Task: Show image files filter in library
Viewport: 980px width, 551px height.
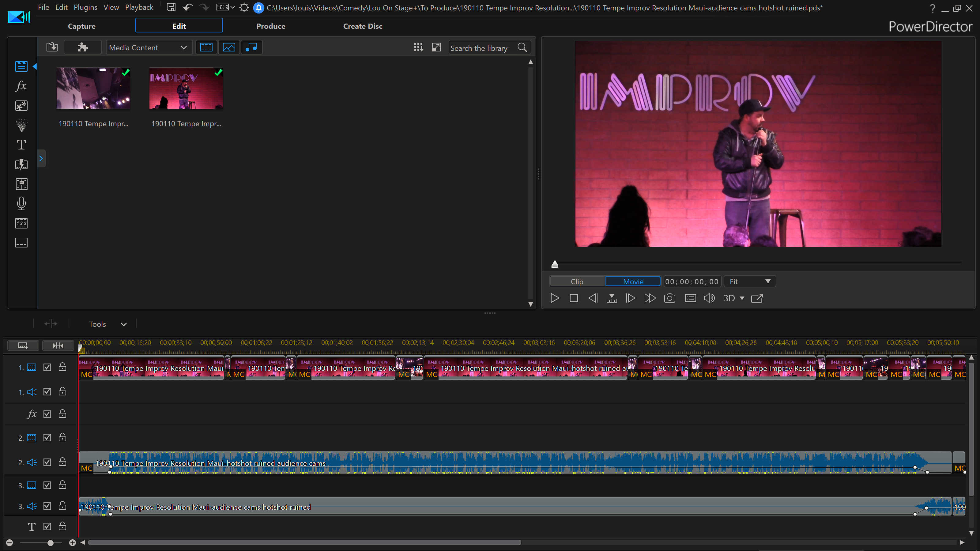Action: [x=229, y=47]
